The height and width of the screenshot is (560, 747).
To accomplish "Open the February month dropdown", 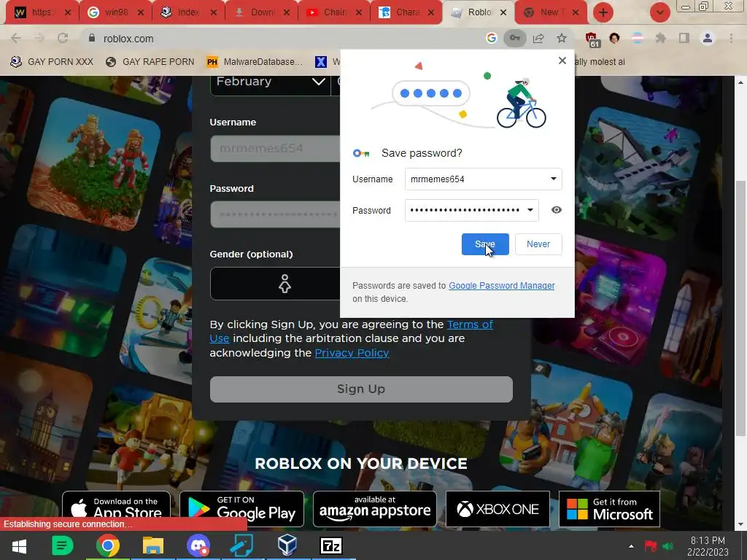I will tap(271, 82).
